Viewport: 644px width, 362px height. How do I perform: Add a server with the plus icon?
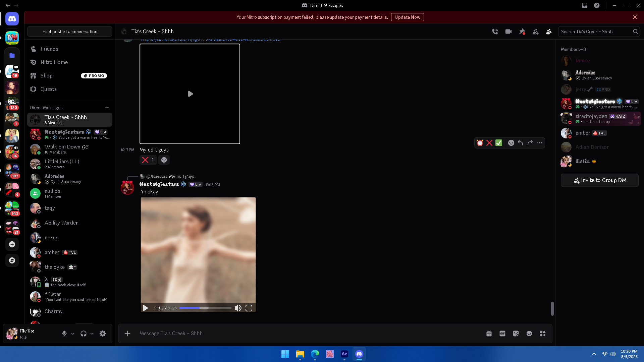point(12,244)
